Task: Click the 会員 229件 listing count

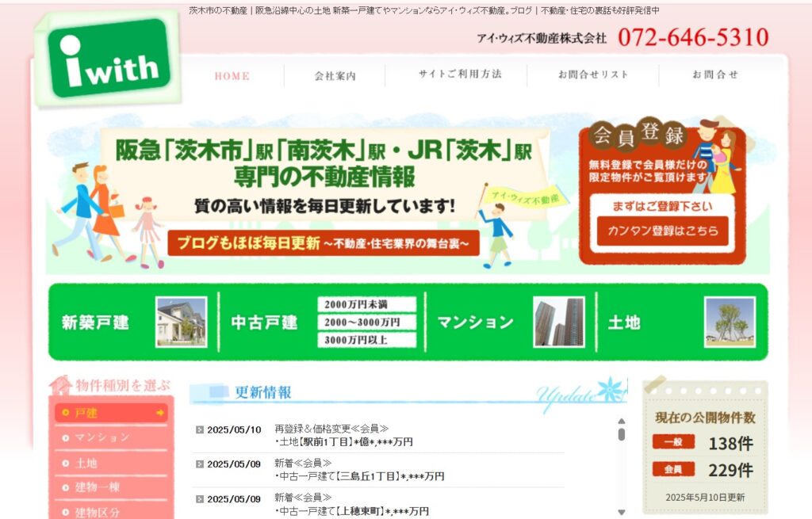Action: click(x=703, y=470)
